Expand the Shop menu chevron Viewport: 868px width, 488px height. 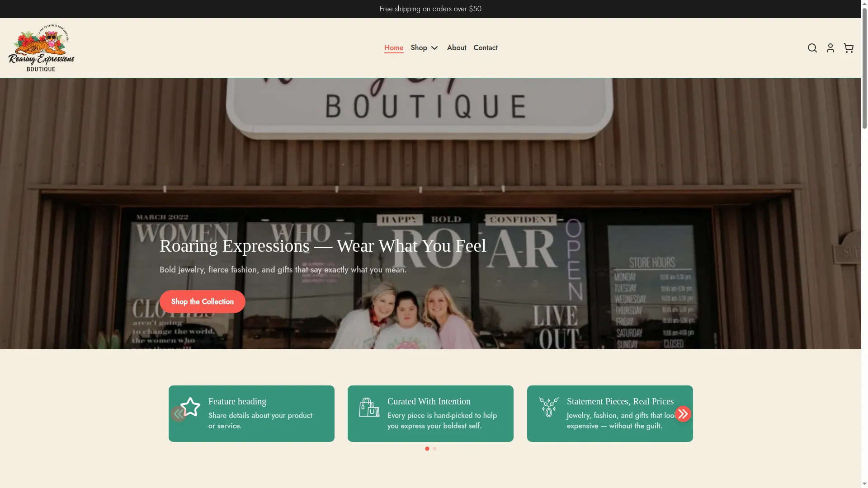tap(434, 48)
